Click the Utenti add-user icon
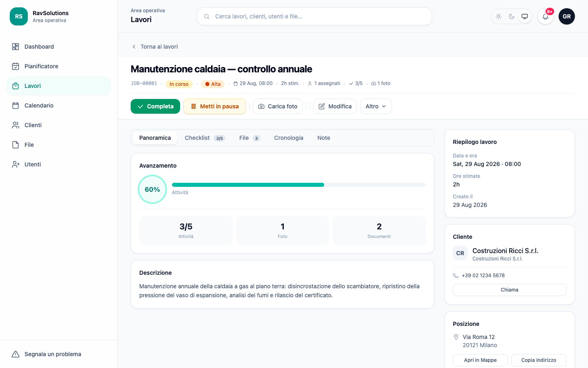 [16, 164]
